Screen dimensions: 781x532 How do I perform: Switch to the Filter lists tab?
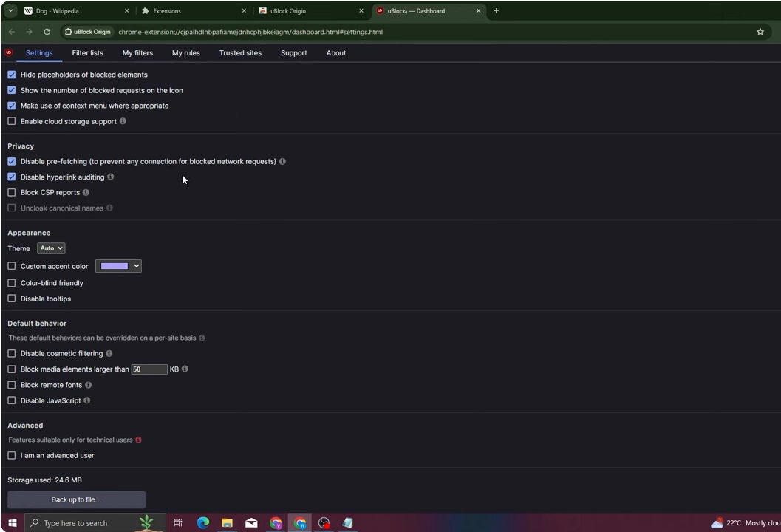(x=88, y=52)
